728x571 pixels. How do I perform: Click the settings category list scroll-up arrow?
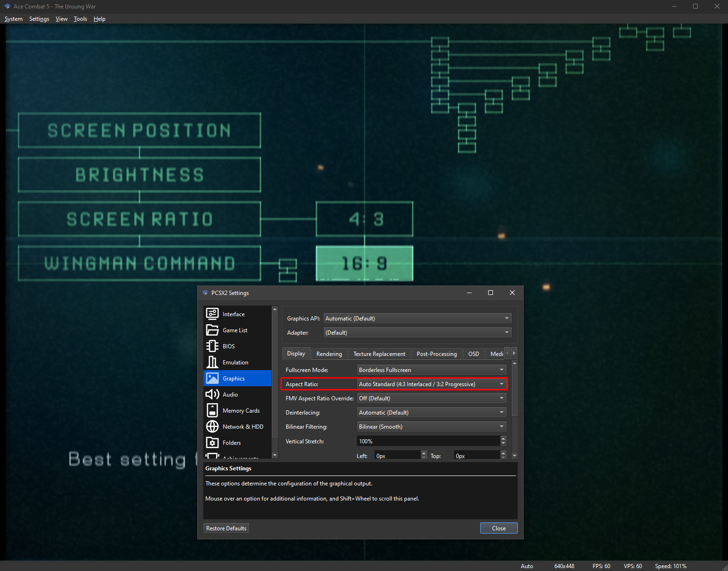pos(275,309)
